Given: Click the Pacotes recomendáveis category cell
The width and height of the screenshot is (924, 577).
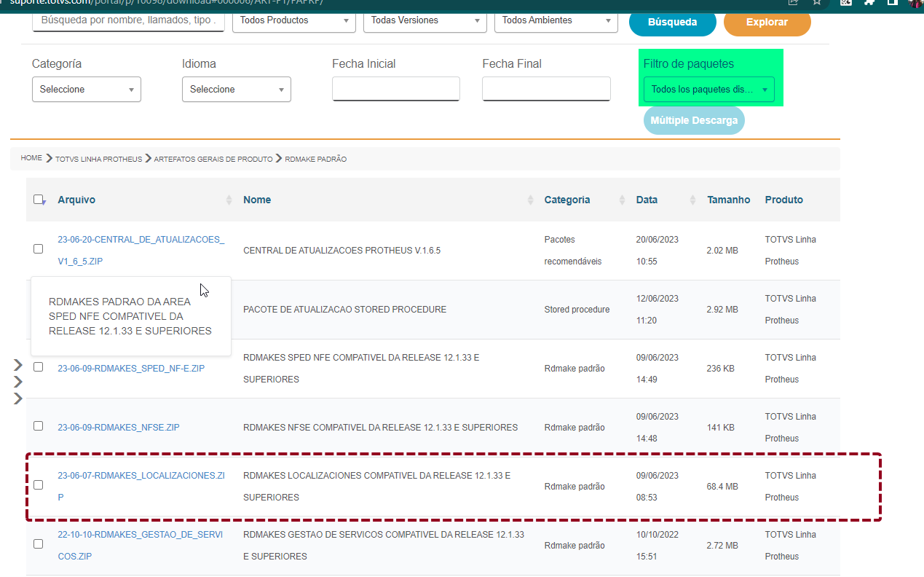Looking at the screenshot, I should pos(573,250).
